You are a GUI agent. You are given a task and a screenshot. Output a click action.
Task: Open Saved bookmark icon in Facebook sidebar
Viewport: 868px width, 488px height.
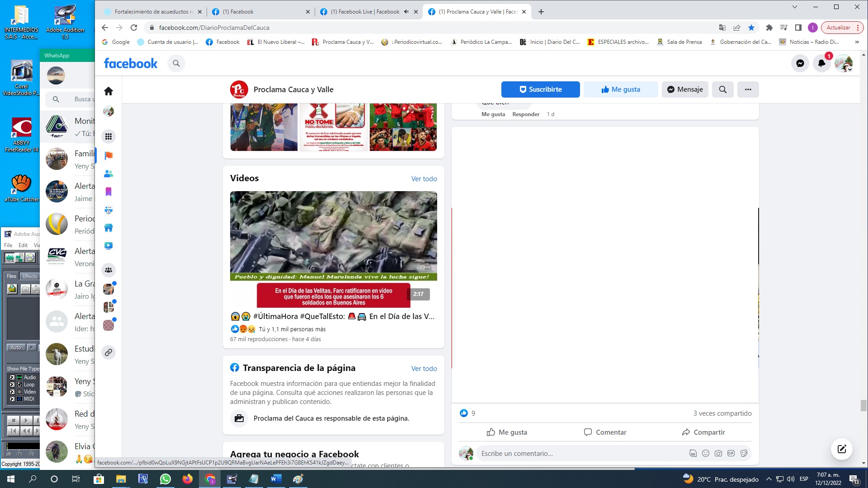pyautogui.click(x=108, y=192)
